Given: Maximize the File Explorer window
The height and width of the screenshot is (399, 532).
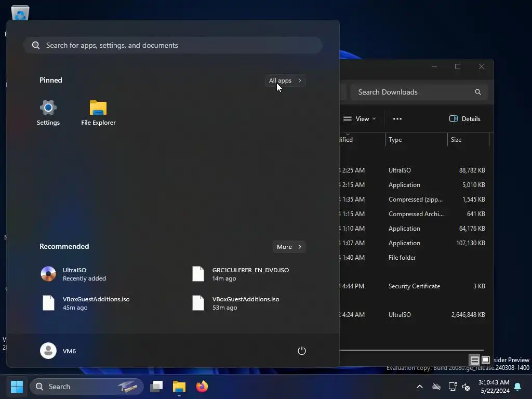Looking at the screenshot, I should coord(458,66).
